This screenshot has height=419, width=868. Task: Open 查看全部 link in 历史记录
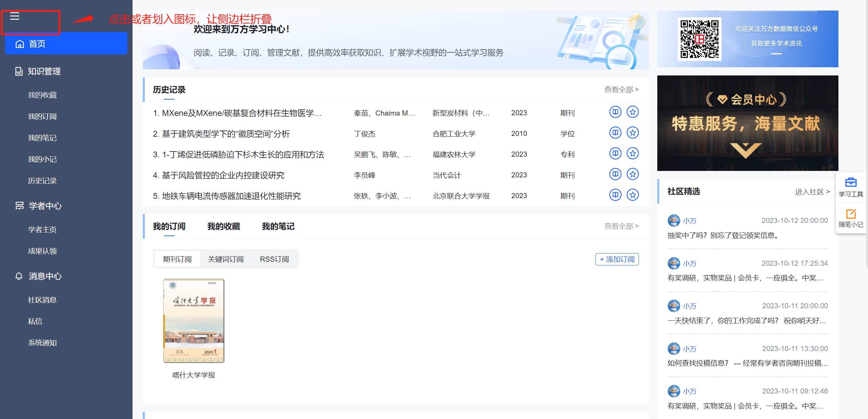coord(621,90)
